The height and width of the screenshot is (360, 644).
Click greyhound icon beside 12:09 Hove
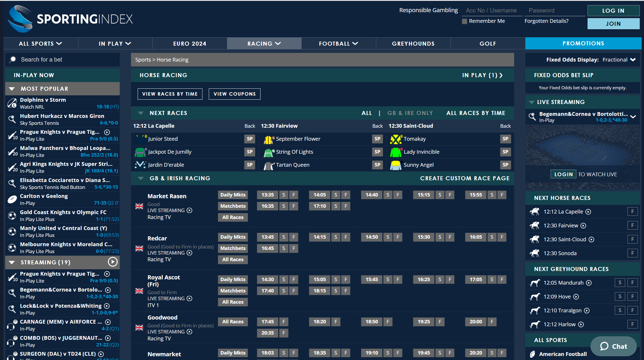(x=534, y=297)
